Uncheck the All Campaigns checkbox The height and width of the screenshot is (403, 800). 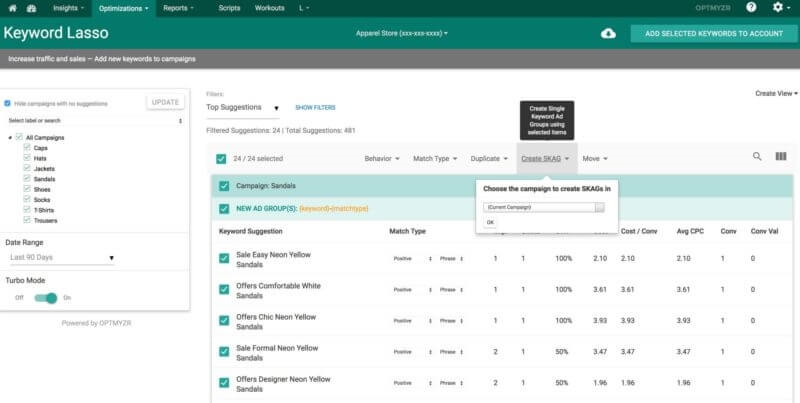point(19,137)
